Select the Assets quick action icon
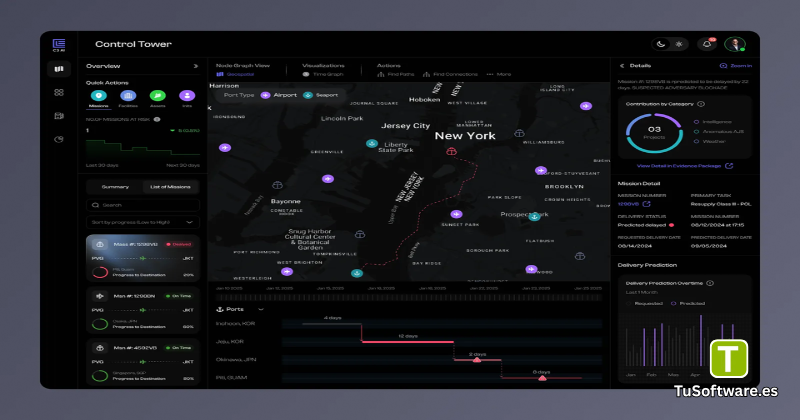 (x=158, y=95)
